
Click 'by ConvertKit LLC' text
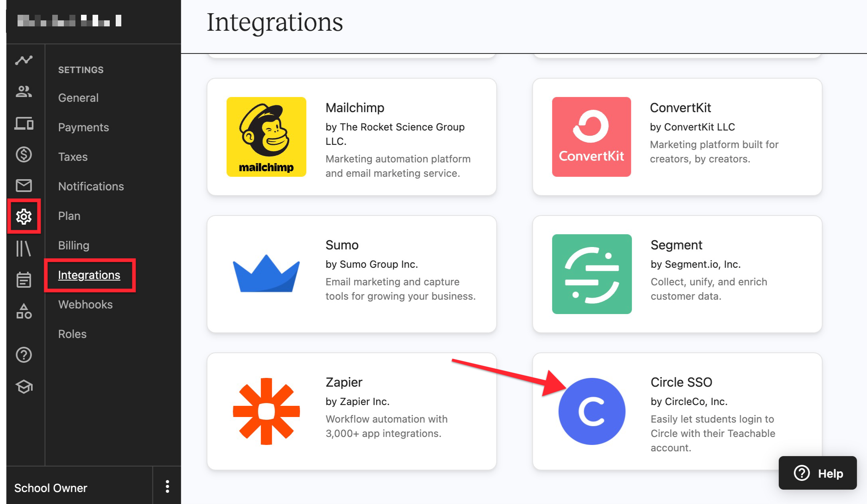(692, 127)
